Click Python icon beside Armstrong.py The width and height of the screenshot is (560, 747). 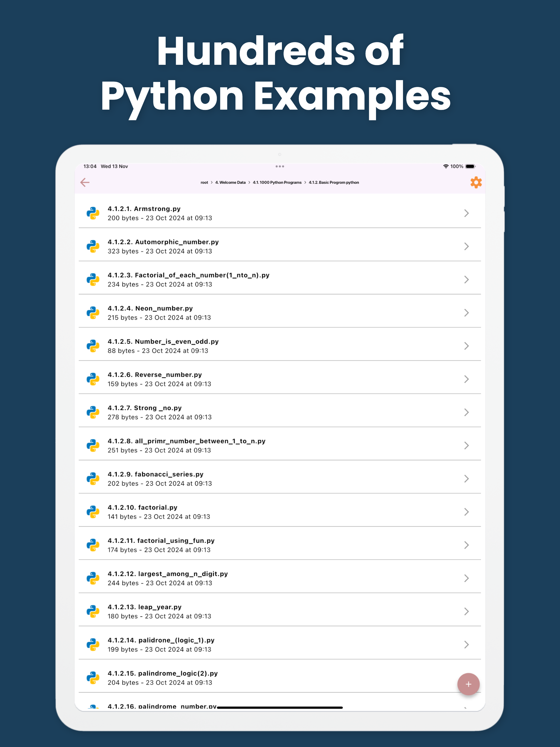pos(93,214)
